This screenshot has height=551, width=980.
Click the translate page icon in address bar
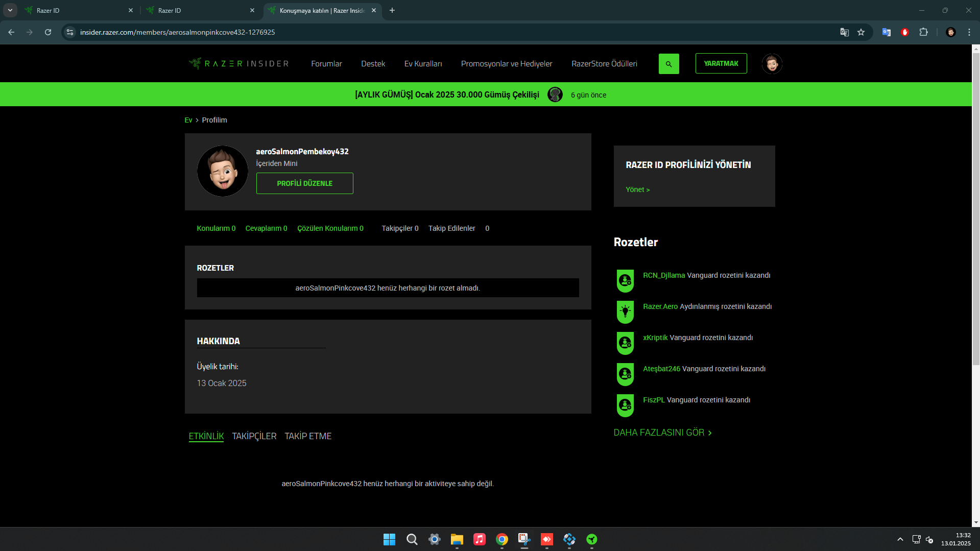845,32
